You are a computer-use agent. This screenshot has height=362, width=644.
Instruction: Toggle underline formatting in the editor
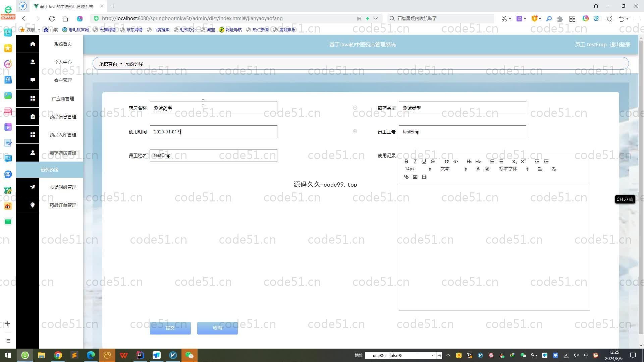[424, 162]
